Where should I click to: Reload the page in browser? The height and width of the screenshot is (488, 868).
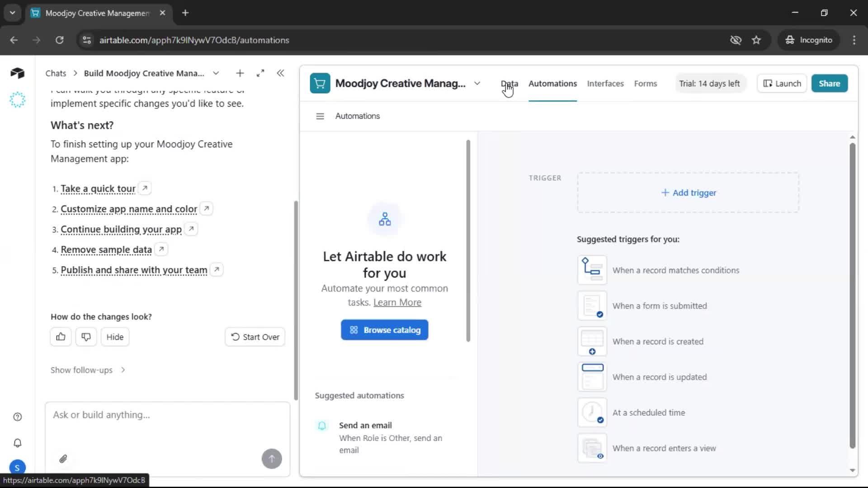click(x=59, y=40)
